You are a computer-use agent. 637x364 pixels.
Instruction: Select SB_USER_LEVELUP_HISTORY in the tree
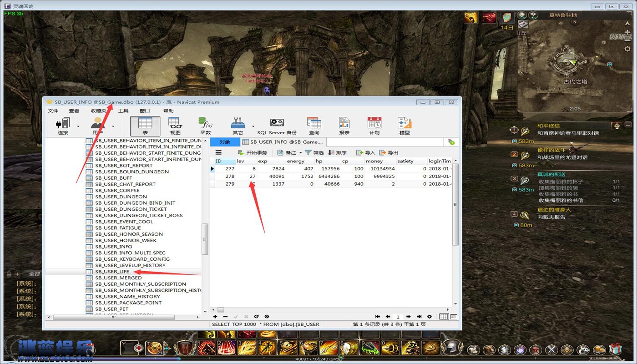coord(130,265)
